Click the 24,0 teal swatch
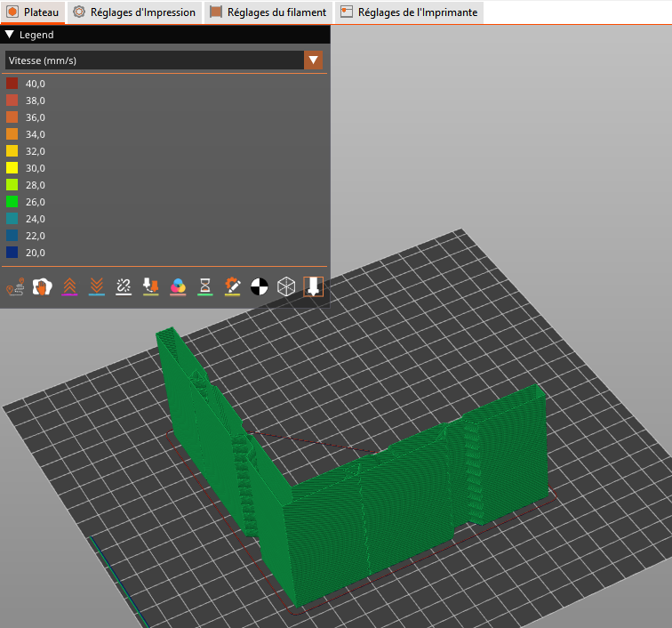 click(x=12, y=219)
